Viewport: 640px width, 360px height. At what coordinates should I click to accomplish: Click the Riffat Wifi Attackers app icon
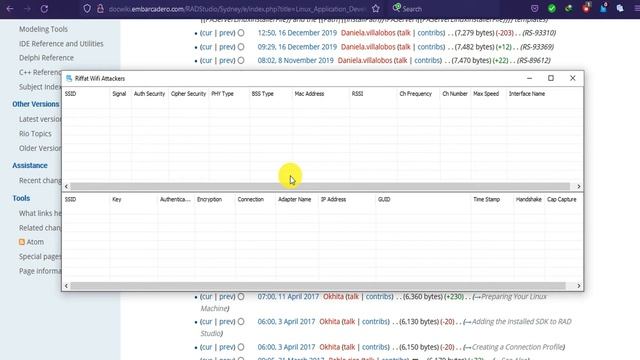tap(69, 78)
